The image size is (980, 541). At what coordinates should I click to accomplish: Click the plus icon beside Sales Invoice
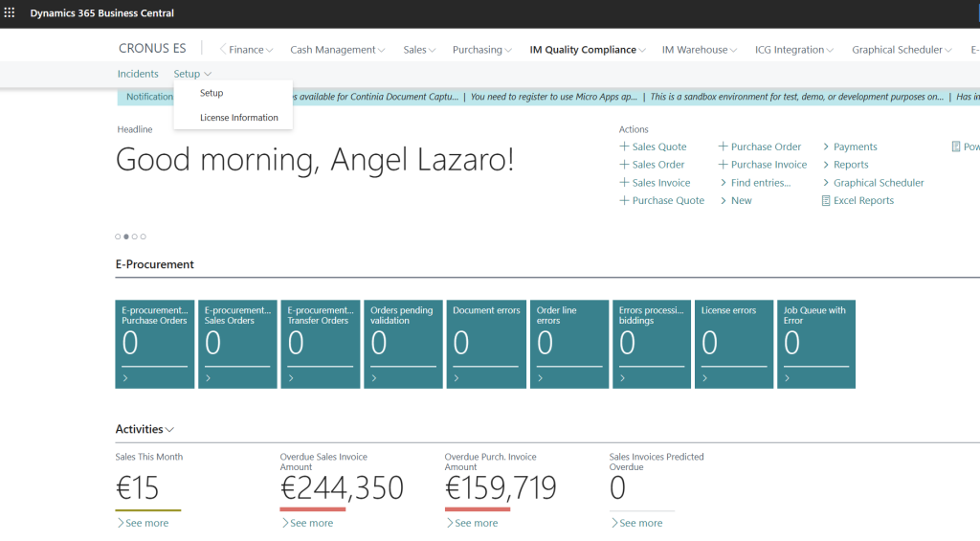coord(624,183)
